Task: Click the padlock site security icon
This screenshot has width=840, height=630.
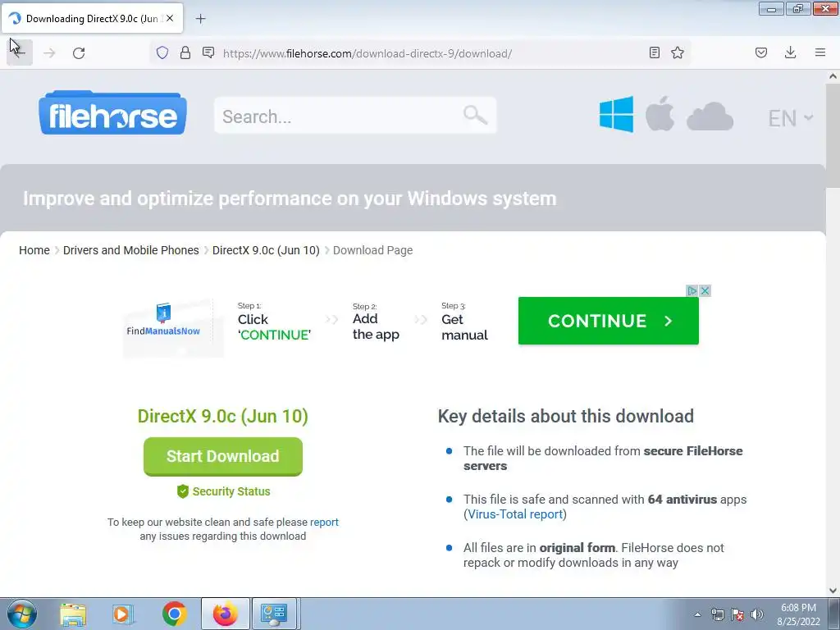Action: pos(185,52)
